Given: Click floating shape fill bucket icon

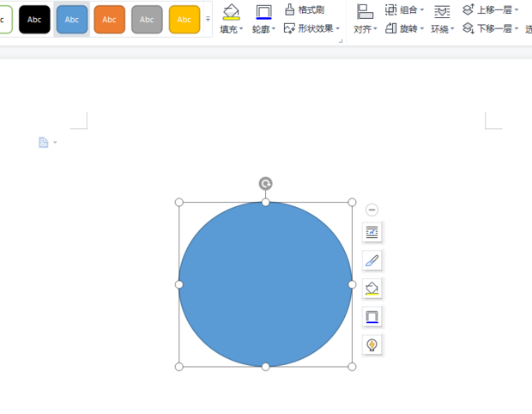Looking at the screenshot, I should click(x=372, y=289).
